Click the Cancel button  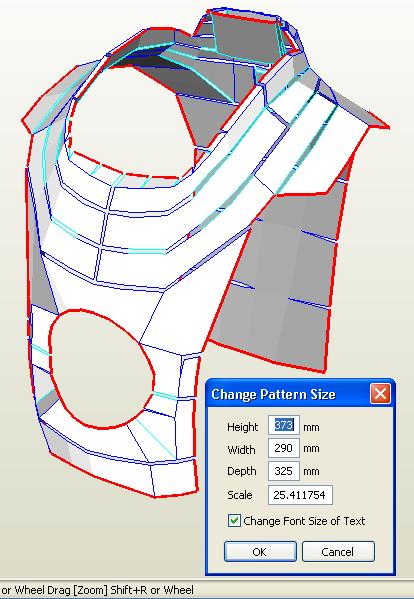(338, 552)
